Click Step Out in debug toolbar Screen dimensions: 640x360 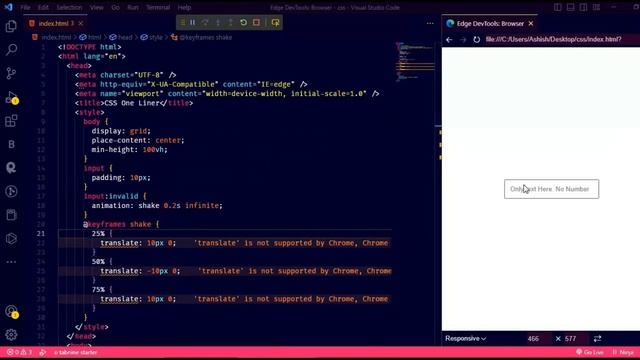point(231,22)
